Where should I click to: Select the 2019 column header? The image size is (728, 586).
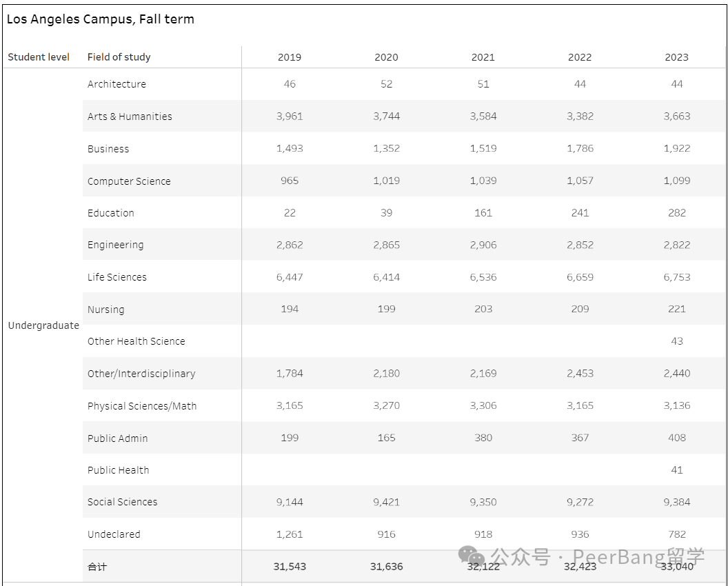coord(290,57)
